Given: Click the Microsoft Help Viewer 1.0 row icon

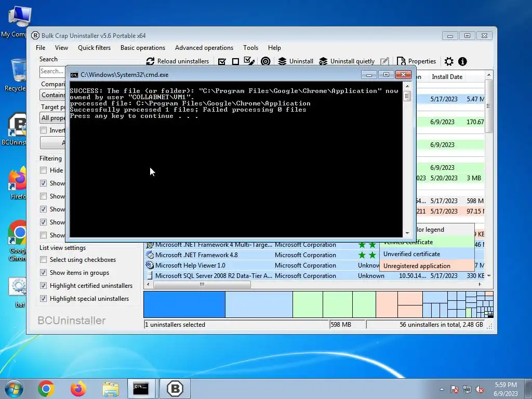Looking at the screenshot, I should click(x=149, y=265).
